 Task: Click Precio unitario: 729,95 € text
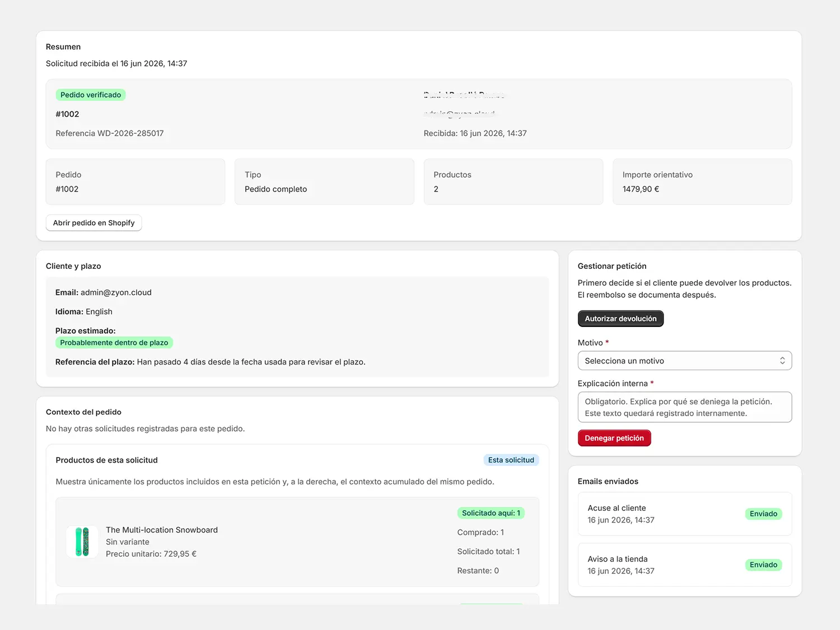151,554
